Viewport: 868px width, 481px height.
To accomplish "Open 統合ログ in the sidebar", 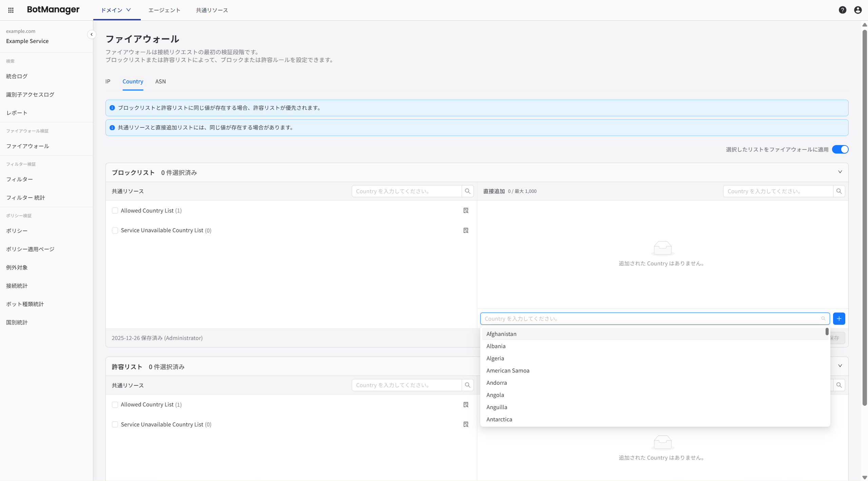I will coord(17,76).
